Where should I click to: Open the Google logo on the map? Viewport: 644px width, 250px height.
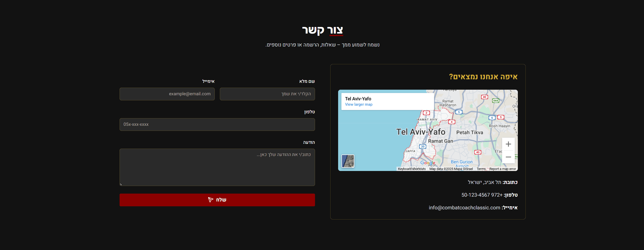pos(428,163)
